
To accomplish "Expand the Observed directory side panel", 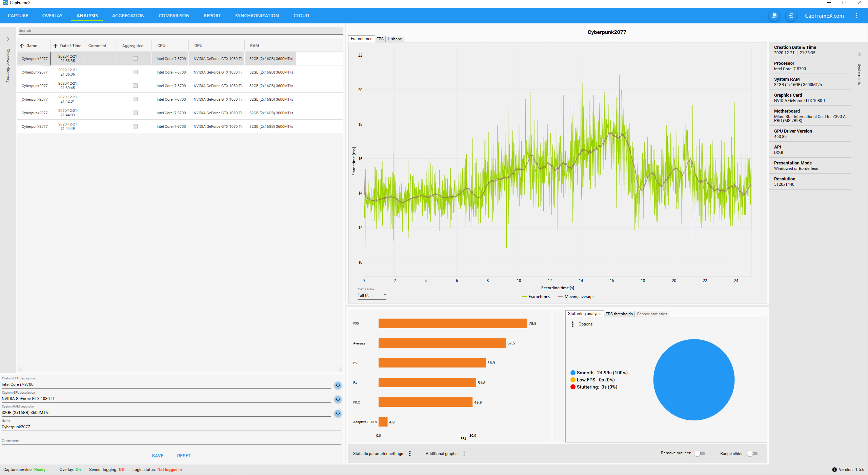I will [x=8, y=39].
